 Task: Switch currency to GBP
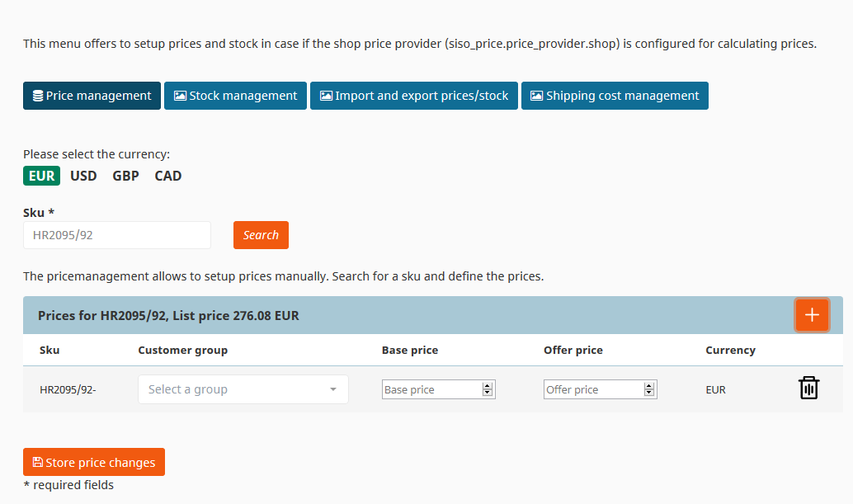coord(125,177)
